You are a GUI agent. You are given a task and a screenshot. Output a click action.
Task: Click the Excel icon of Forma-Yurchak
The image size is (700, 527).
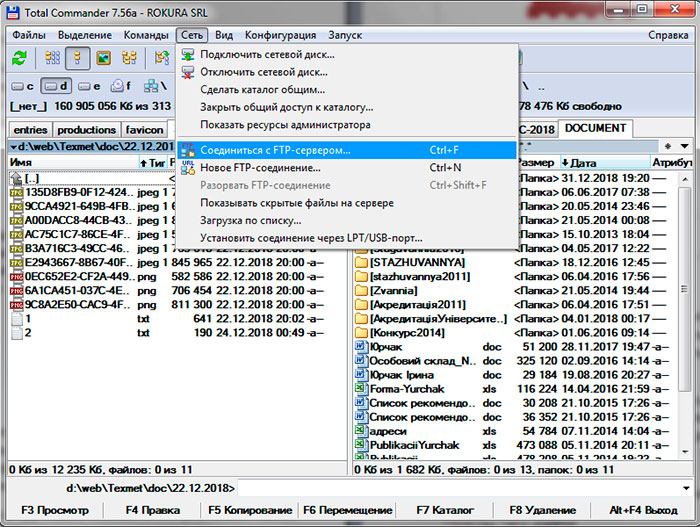360,388
